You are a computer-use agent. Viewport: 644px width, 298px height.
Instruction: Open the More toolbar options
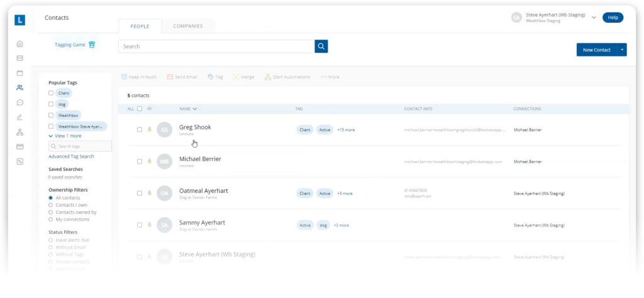(330, 77)
